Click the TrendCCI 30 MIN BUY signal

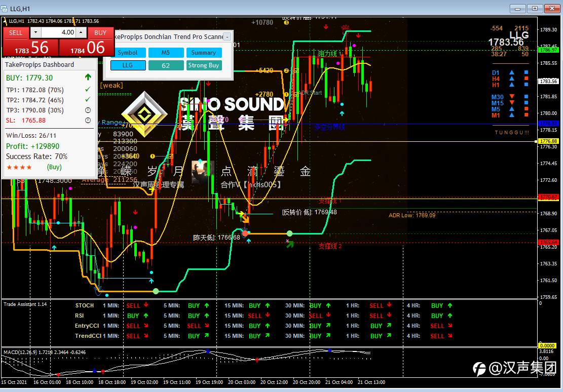click(315, 336)
